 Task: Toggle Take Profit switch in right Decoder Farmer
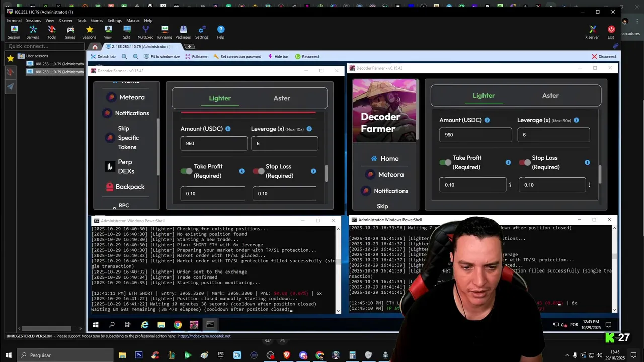pyautogui.click(x=445, y=162)
